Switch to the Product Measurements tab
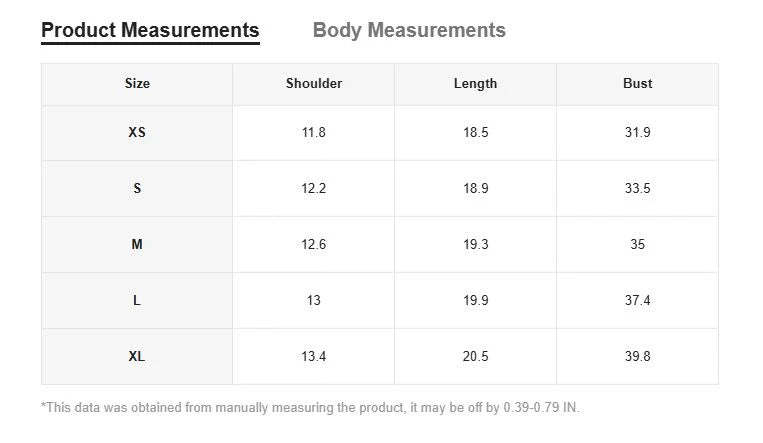 [150, 30]
